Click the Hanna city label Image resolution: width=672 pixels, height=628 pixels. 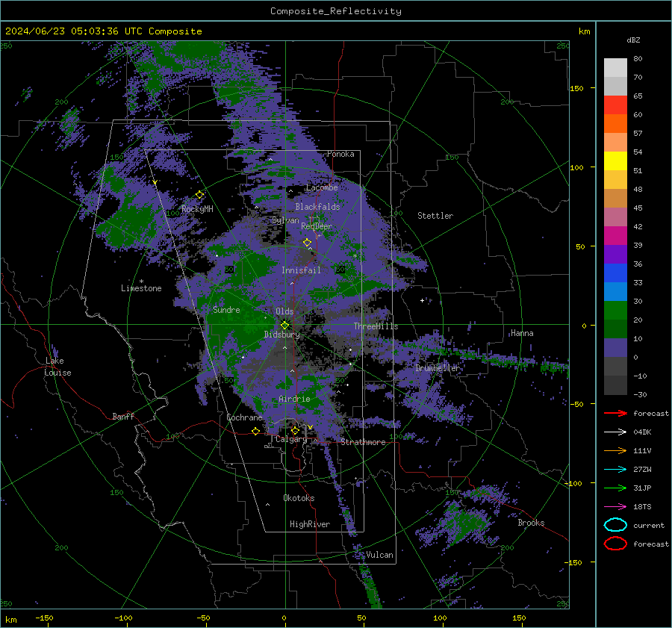[522, 333]
